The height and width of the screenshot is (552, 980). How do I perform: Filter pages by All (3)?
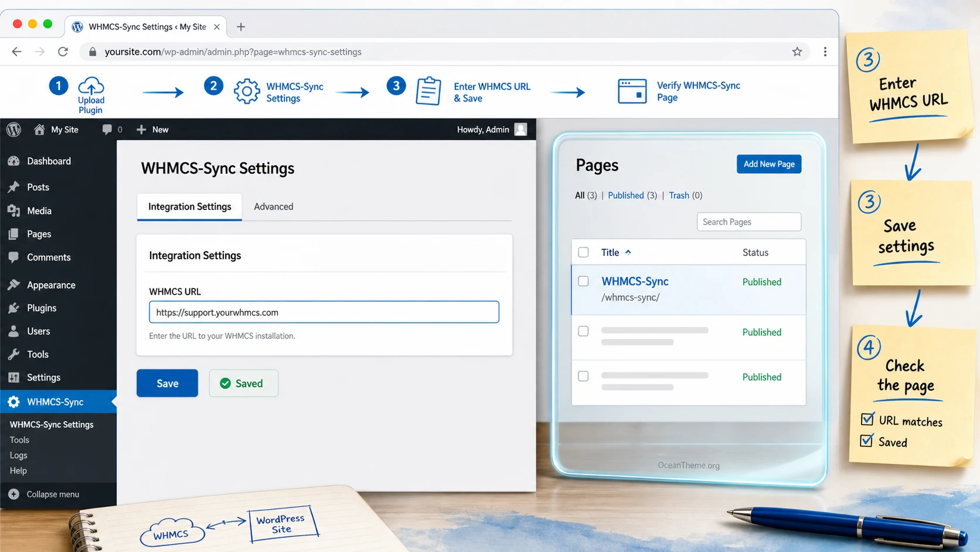tap(586, 195)
